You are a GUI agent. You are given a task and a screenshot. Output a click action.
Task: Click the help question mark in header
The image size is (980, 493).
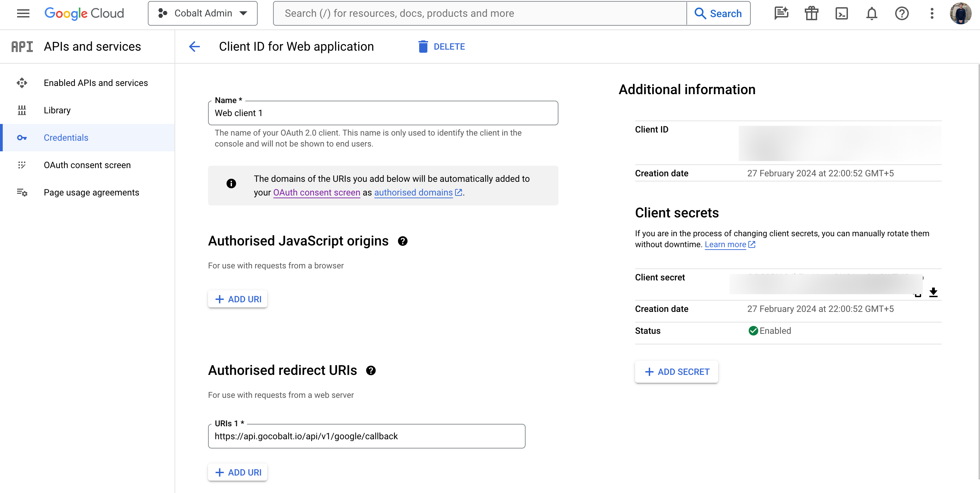pyautogui.click(x=901, y=14)
